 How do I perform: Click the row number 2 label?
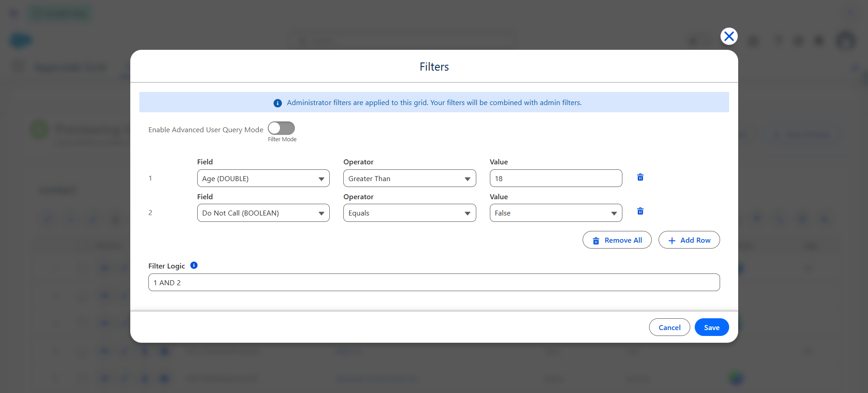[x=150, y=213]
